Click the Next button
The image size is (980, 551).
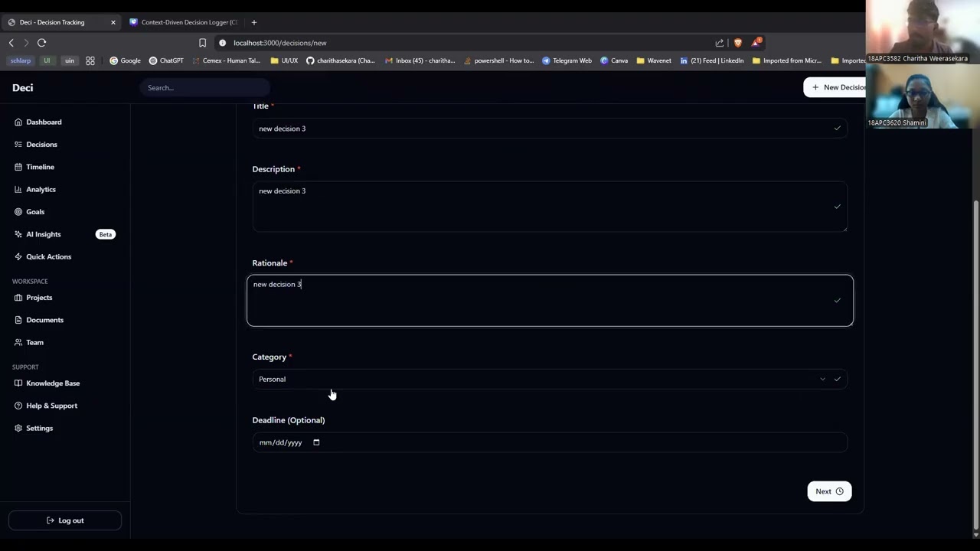point(829,491)
